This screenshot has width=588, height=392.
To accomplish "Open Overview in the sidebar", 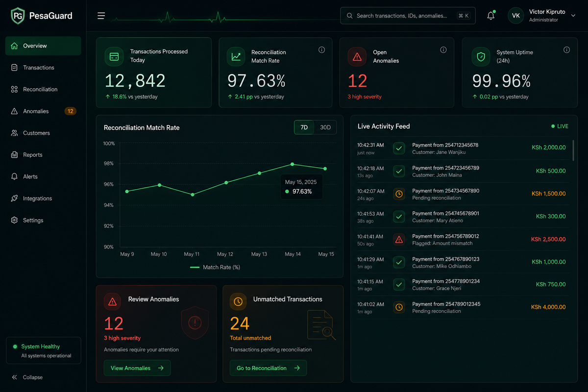I will click(x=43, y=46).
